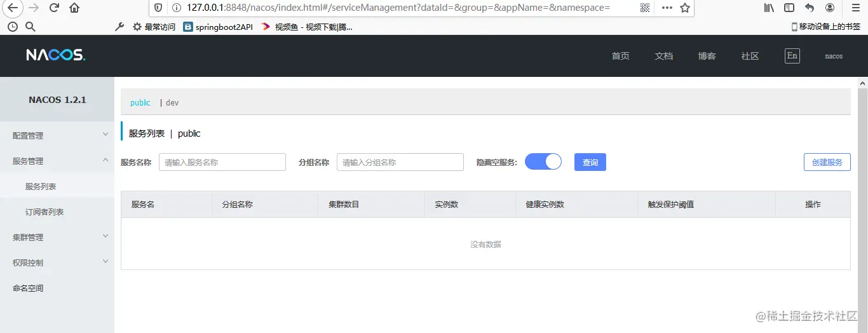Open the account avatar icon

point(830,8)
